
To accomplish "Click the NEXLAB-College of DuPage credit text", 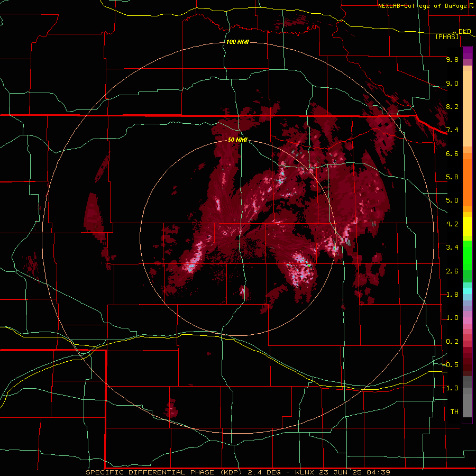I will [423, 6].
